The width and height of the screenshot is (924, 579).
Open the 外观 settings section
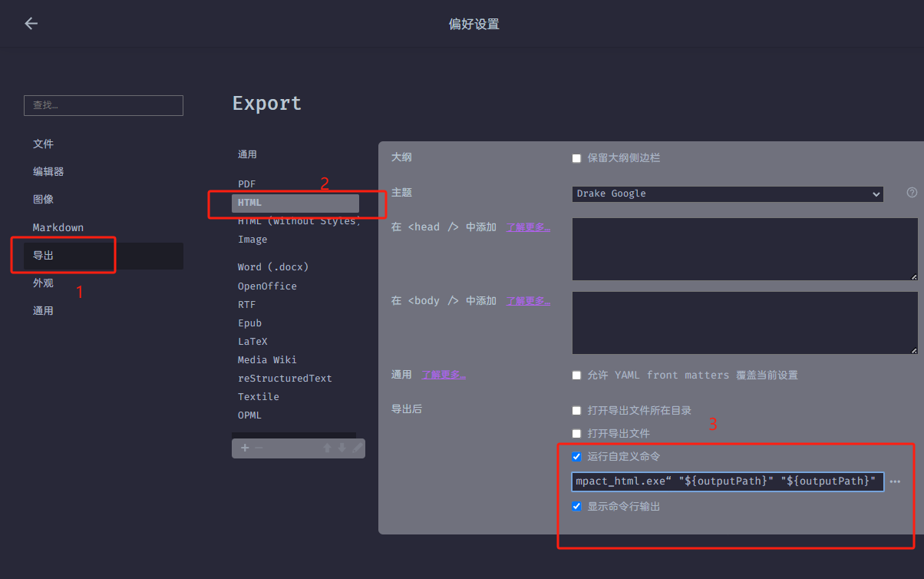coord(44,282)
